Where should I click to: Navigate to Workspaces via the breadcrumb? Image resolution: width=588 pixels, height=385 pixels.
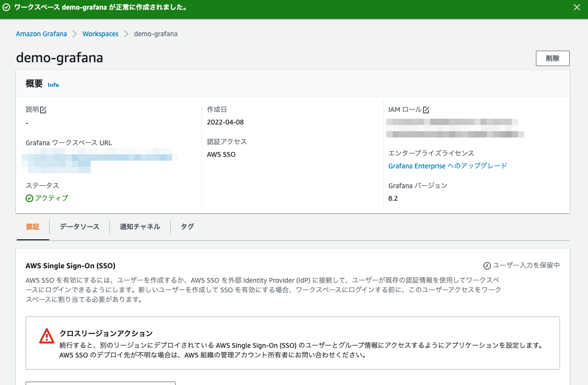pos(100,34)
